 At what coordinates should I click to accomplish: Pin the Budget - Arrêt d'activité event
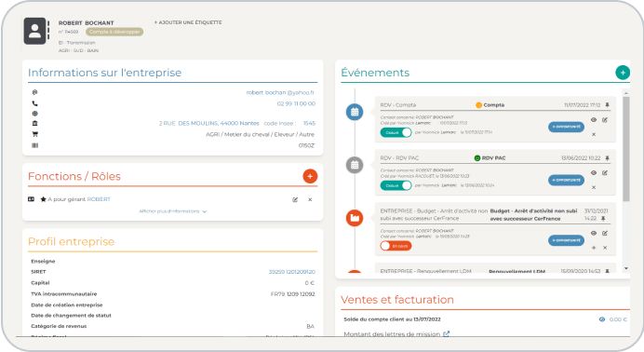[603, 219]
